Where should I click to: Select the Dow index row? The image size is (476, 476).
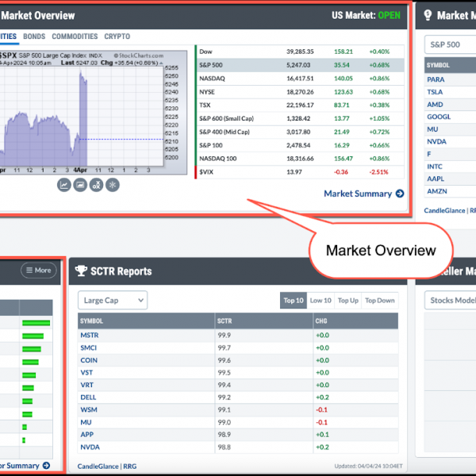pos(300,52)
